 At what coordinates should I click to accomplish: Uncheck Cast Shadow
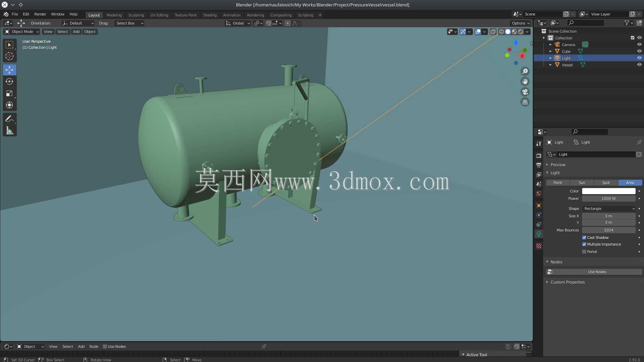(x=584, y=238)
